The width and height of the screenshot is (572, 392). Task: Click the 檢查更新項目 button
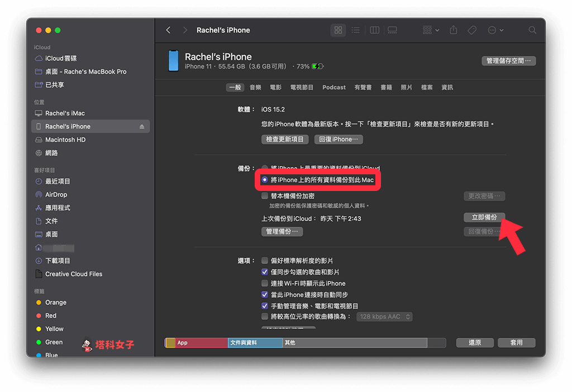pos(285,139)
